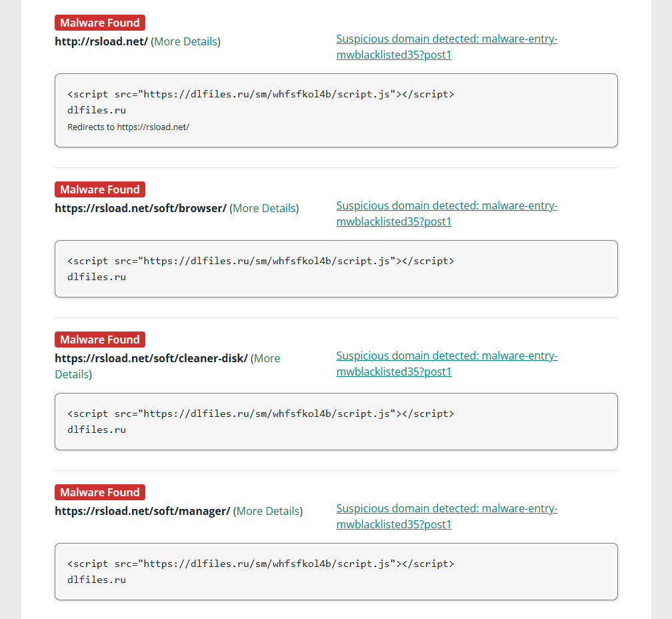Click the Redirects to https://rsload.net/ note
This screenshot has width=672, height=619.
(128, 127)
